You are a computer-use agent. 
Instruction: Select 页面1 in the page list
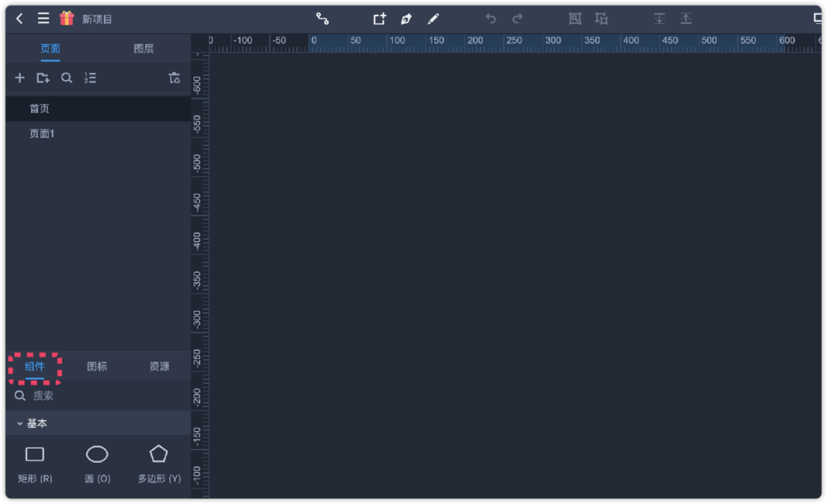click(42, 133)
